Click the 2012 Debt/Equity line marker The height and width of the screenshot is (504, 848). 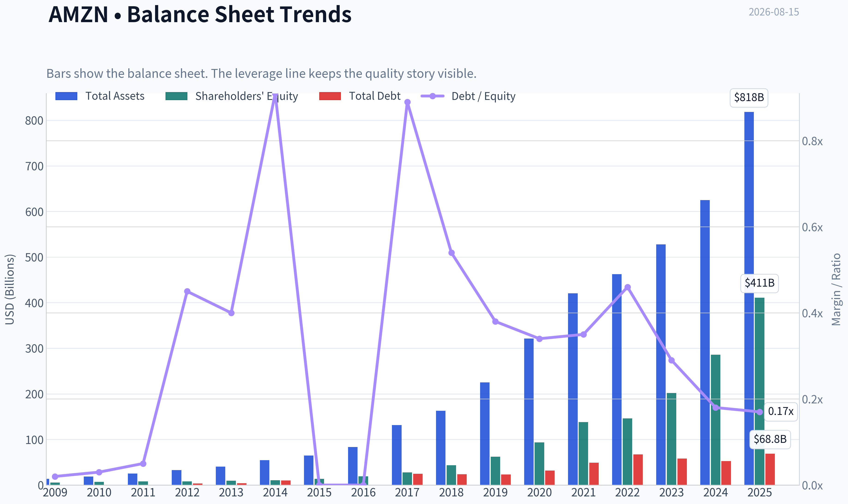point(187,291)
